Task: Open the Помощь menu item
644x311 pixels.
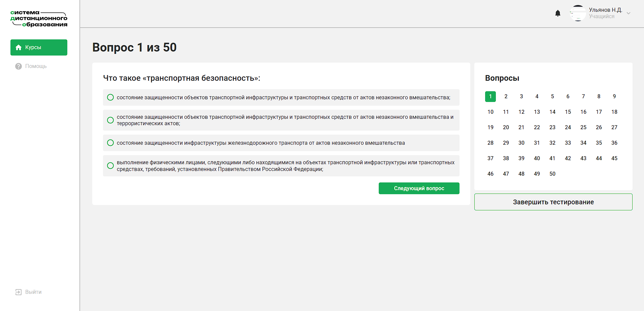Action: (36, 66)
